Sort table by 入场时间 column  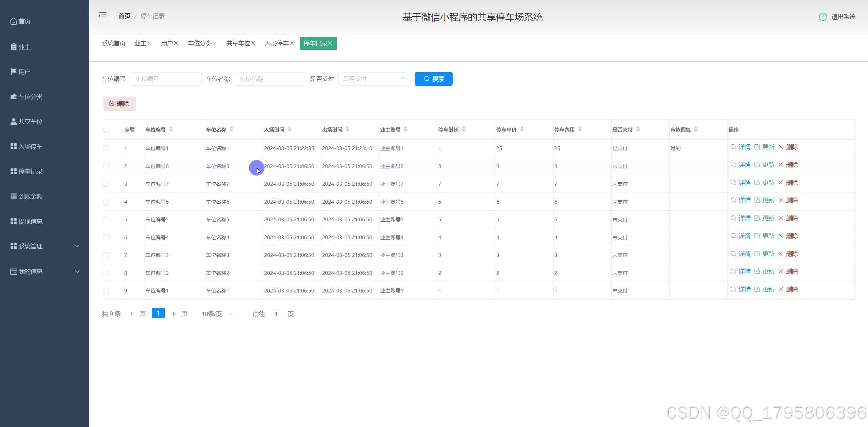290,129
